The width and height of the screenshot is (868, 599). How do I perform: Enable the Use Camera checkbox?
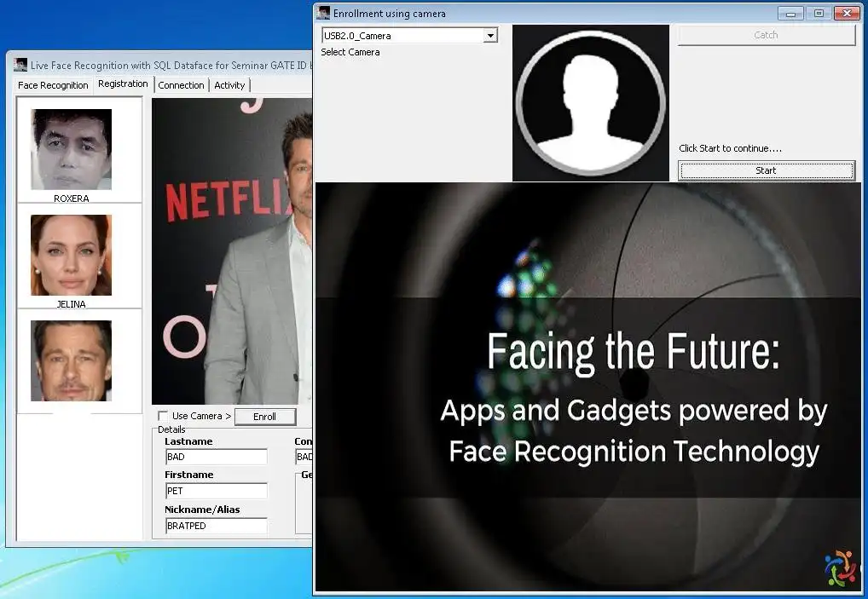(164, 416)
